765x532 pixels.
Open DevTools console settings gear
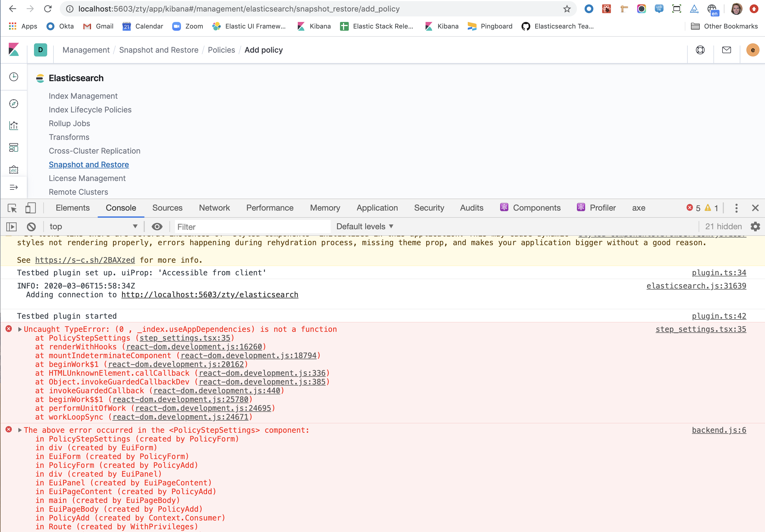pos(755,227)
